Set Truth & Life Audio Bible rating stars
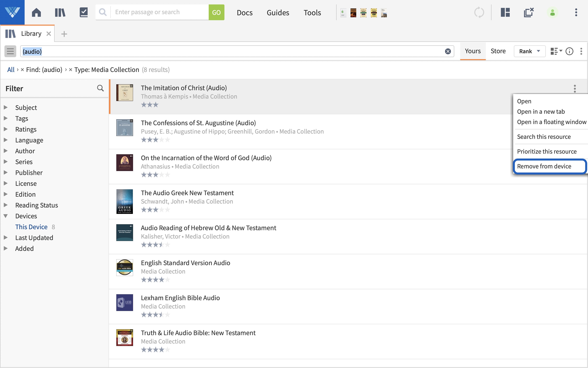The image size is (588, 368). coord(156,350)
